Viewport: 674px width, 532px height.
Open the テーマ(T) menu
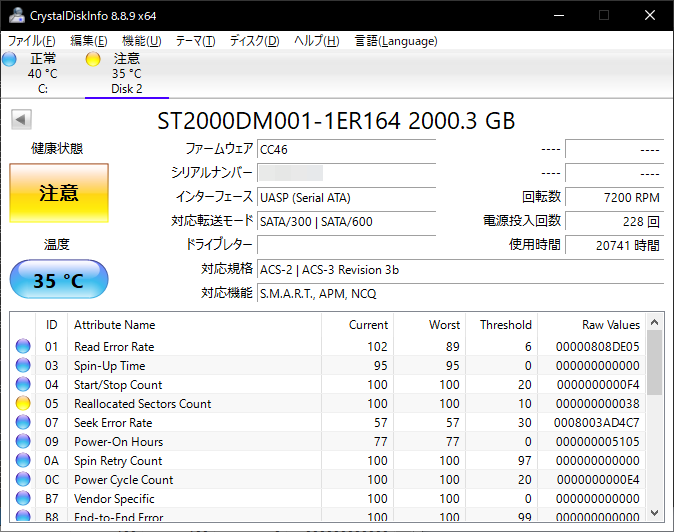pos(195,41)
